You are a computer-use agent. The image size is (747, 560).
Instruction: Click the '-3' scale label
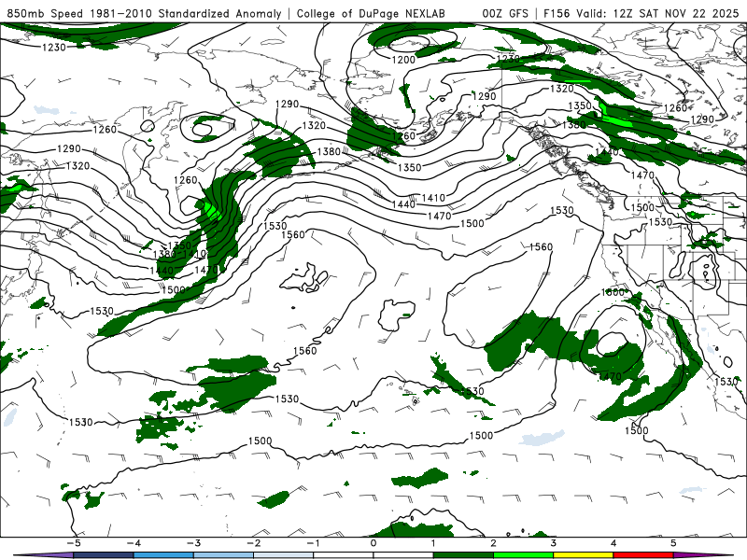pos(193,543)
